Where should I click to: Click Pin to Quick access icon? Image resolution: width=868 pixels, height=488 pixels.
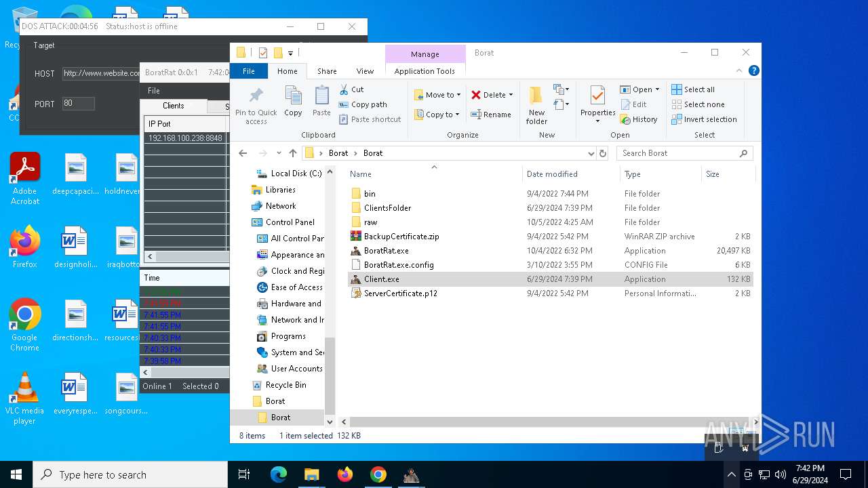[256, 106]
